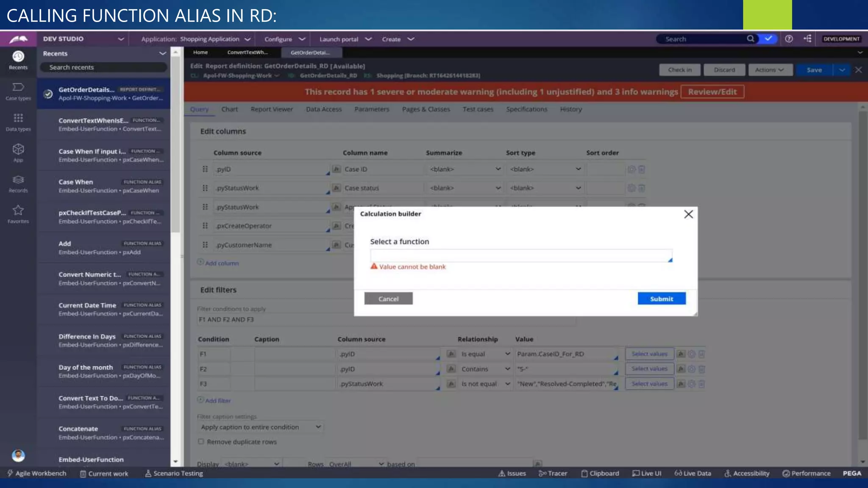Expand the Save options arrow
This screenshot has width=868, height=488.
(842, 70)
